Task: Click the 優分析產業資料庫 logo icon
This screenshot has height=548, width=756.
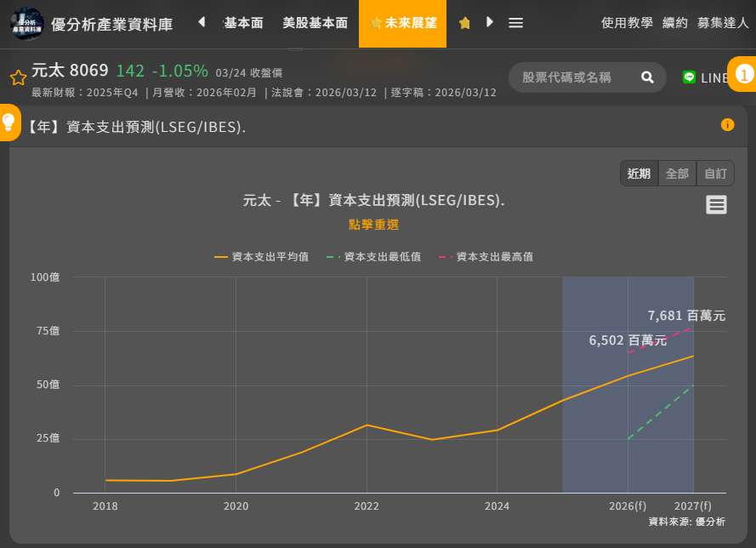Action: [27, 23]
